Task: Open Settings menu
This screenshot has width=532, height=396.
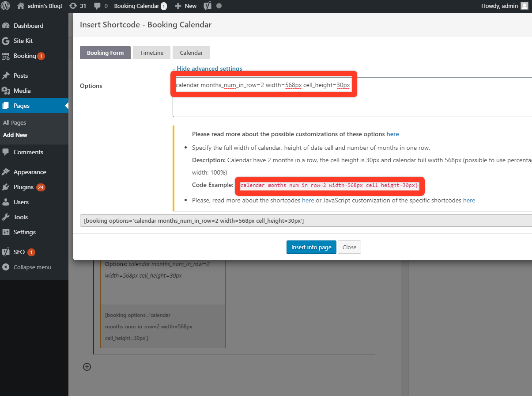Action: (34, 232)
